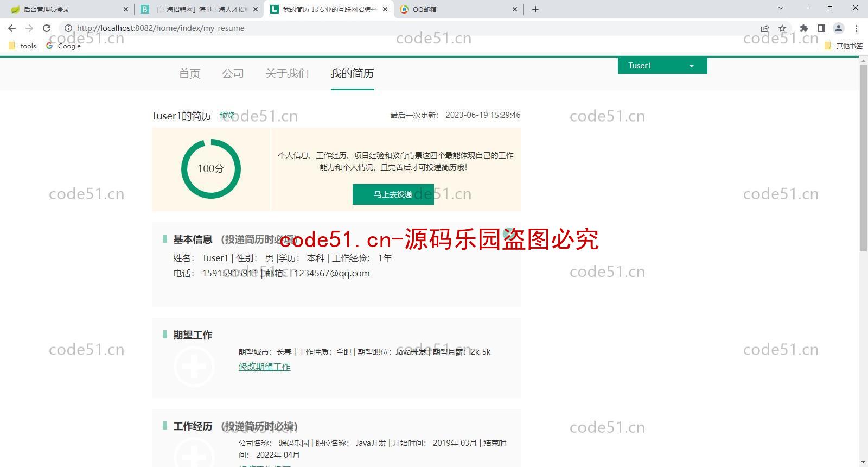868x467 pixels.
Task: Click the 100分 resume score ring
Action: tap(211, 168)
